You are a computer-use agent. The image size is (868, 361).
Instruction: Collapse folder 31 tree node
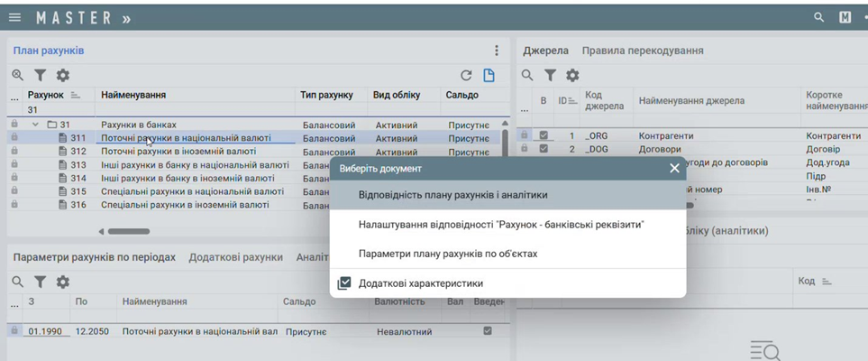[35, 125]
